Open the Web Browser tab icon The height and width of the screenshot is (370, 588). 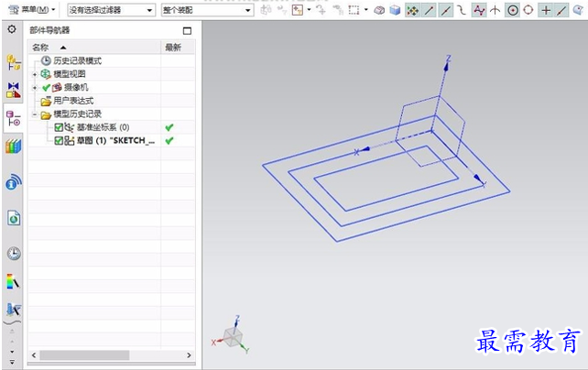pos(14,217)
